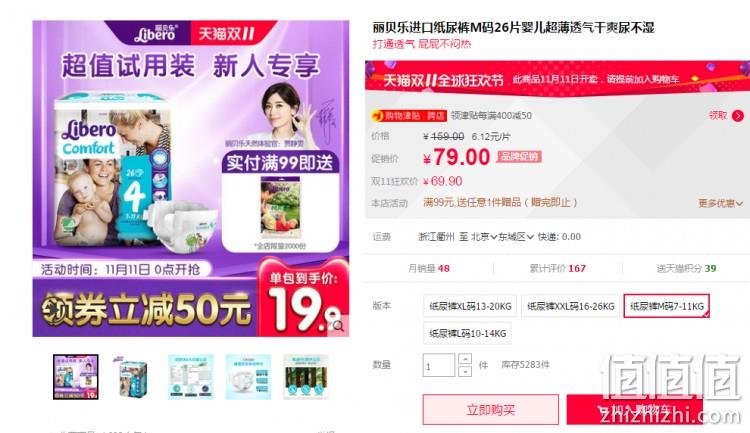
Task: Select the forest image thumbnail
Action: tap(306, 377)
